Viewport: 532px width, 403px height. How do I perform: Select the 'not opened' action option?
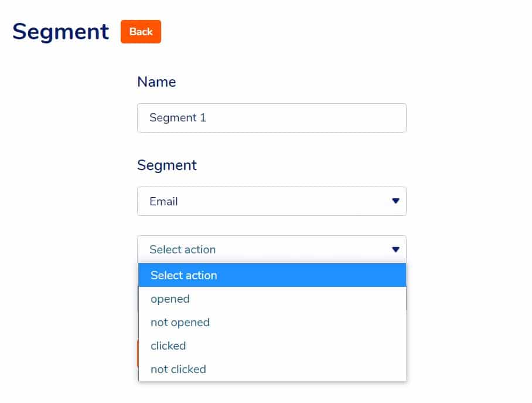coord(272,322)
